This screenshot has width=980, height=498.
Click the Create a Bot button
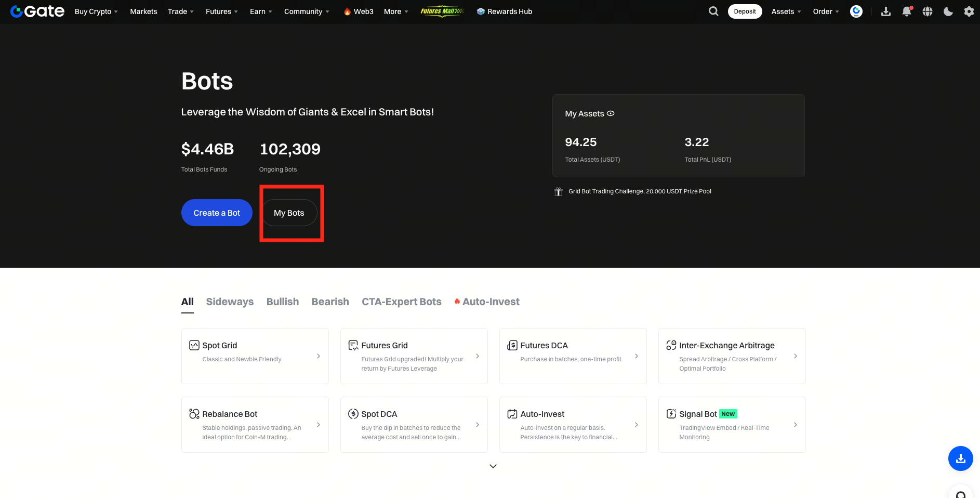click(x=217, y=213)
